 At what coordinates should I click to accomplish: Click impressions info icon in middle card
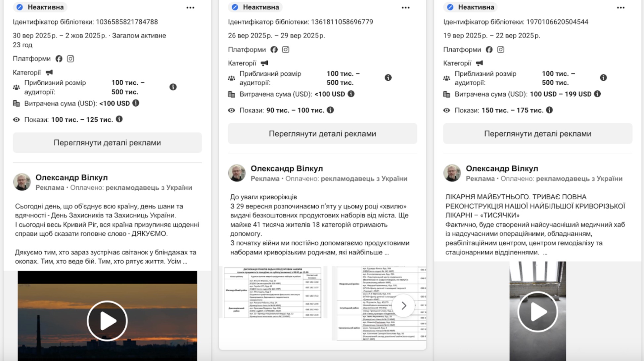click(x=330, y=110)
